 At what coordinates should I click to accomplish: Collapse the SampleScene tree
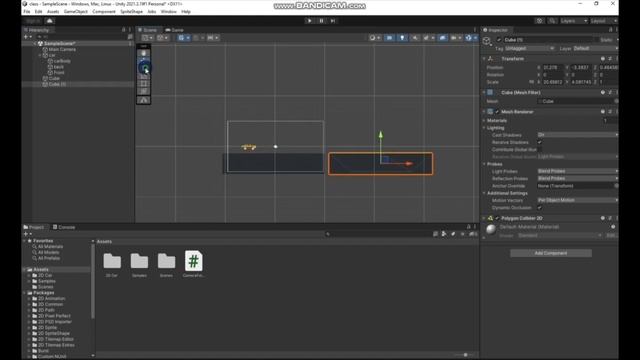coord(35,44)
